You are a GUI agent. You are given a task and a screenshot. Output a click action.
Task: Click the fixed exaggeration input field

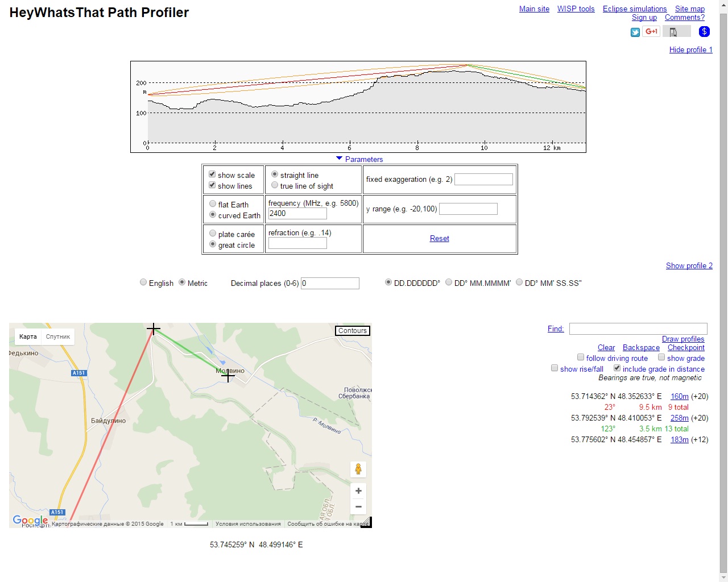point(483,180)
